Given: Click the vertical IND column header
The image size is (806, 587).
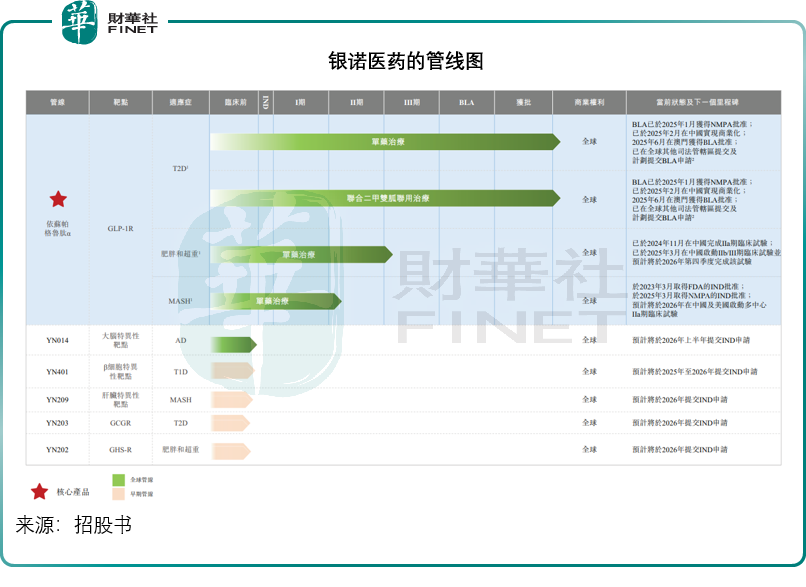Looking at the screenshot, I should 266,102.
